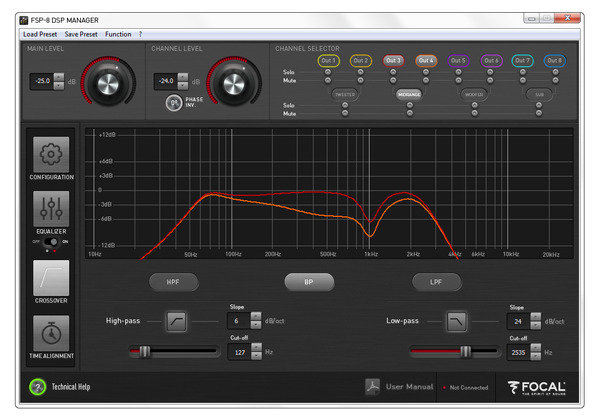This screenshot has height=420, width=600.
Task: Click the green Technical Help question icon
Action: (38, 387)
